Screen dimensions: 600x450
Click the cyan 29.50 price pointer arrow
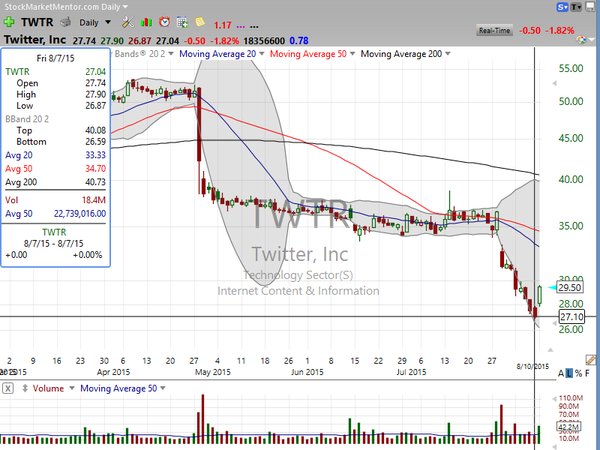(552, 287)
